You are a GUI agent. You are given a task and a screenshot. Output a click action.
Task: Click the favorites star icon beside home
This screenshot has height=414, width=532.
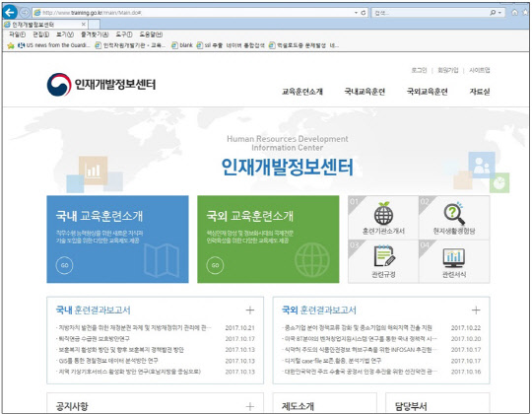click(x=526, y=13)
